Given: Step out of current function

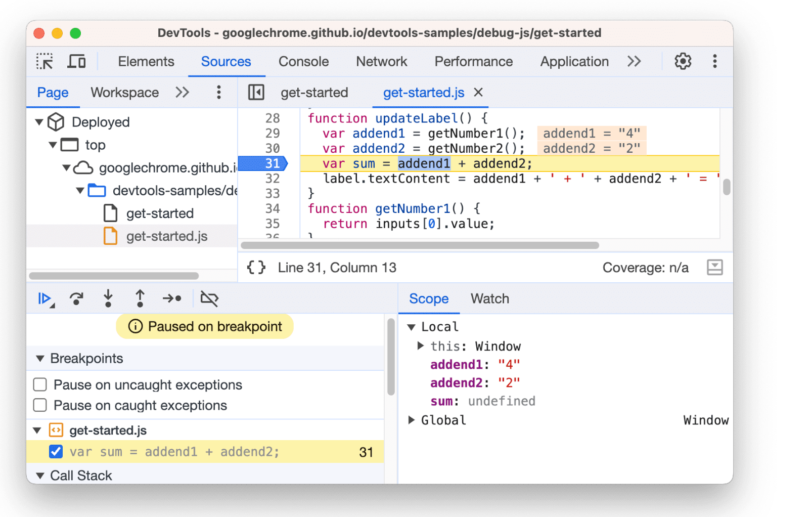Looking at the screenshot, I should click(x=140, y=298).
